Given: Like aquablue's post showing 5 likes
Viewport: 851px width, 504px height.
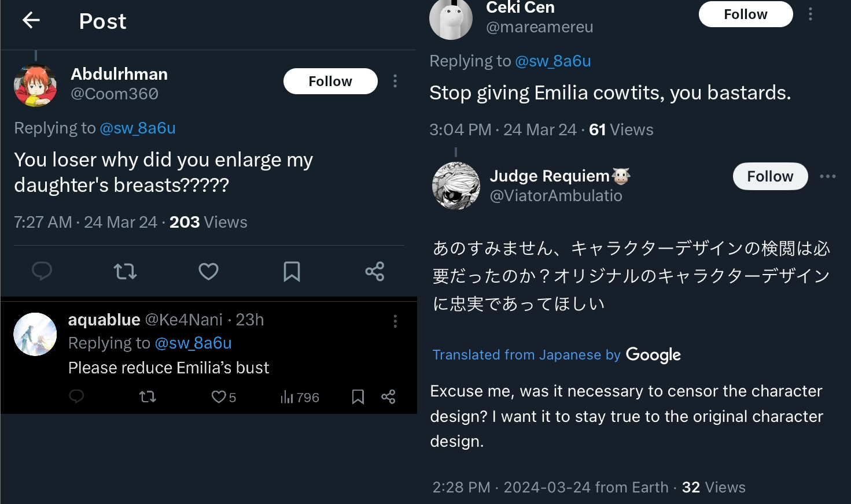Looking at the screenshot, I should coord(219,397).
